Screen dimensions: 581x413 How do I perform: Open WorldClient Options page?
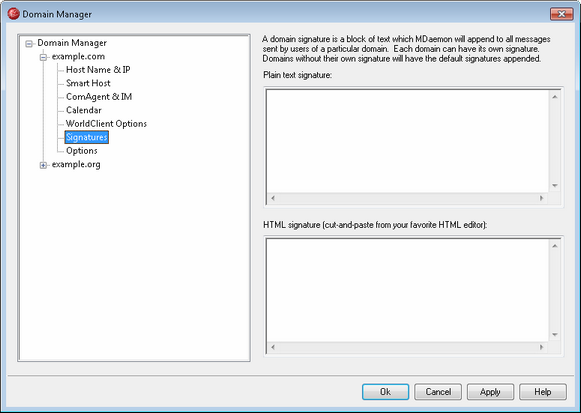point(106,124)
